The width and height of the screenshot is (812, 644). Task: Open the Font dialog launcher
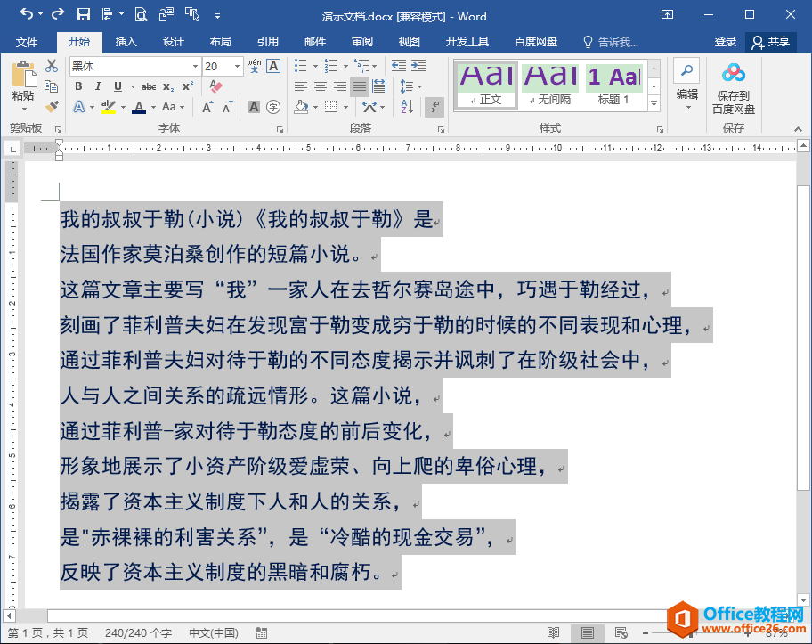280,129
